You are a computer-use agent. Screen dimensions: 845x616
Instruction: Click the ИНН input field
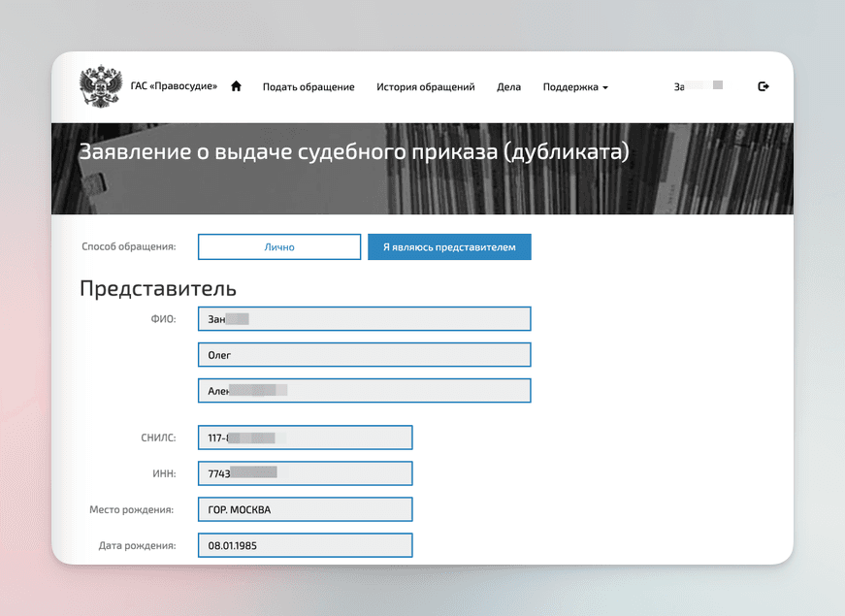[305, 473]
